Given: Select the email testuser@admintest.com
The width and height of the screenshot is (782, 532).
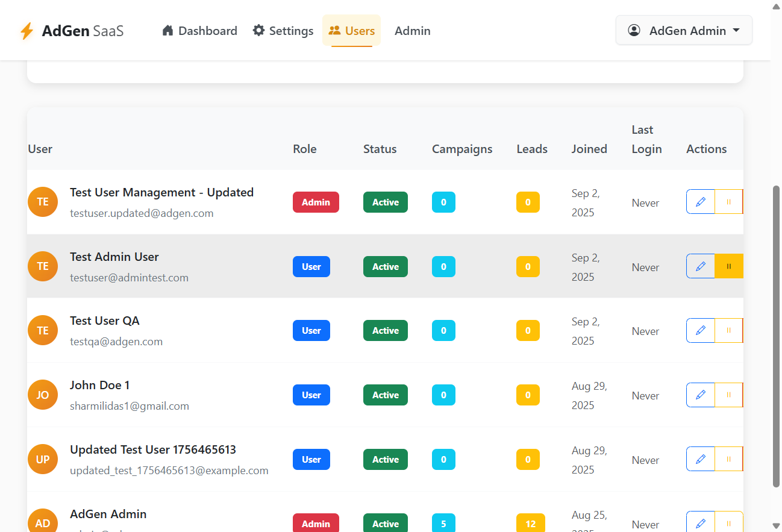Looking at the screenshot, I should pyautogui.click(x=129, y=278).
